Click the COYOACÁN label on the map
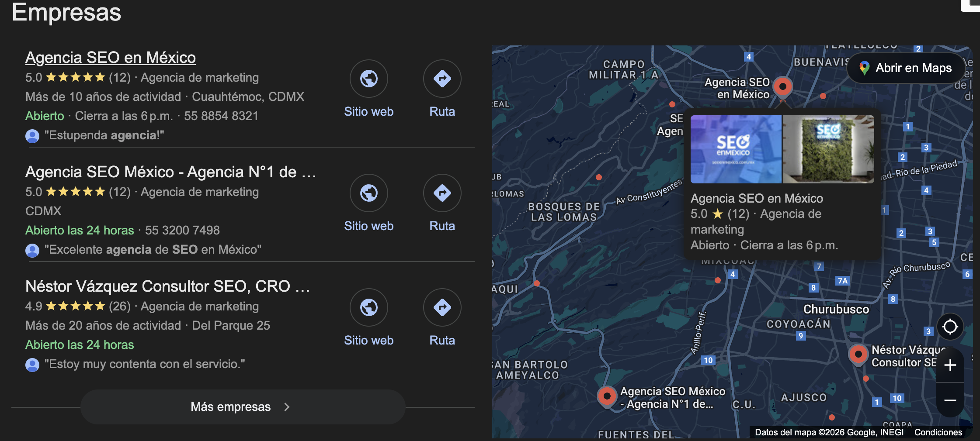The width and height of the screenshot is (980, 441). (x=799, y=324)
